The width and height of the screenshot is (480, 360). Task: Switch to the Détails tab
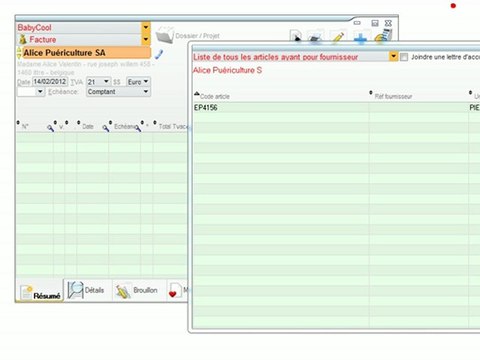[x=87, y=290]
